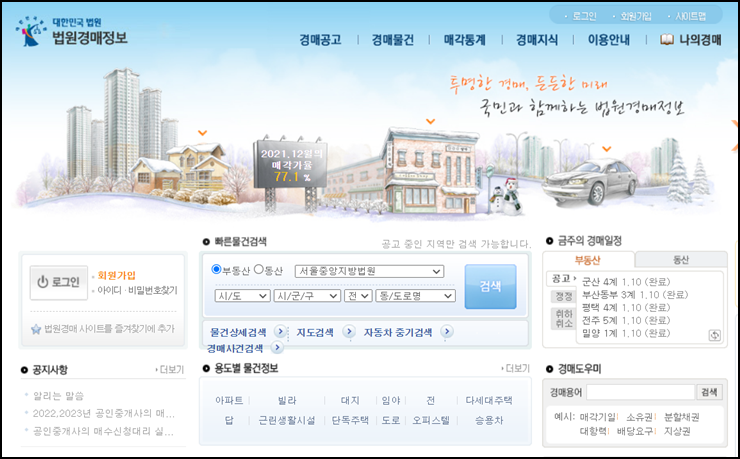
Task: Click the power icon on the 로그인 button
Action: (x=43, y=282)
